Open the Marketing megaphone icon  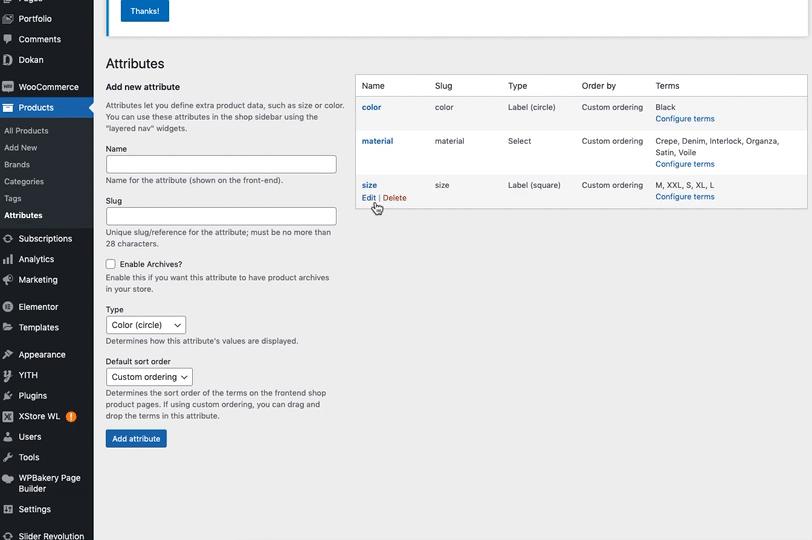click(8, 280)
